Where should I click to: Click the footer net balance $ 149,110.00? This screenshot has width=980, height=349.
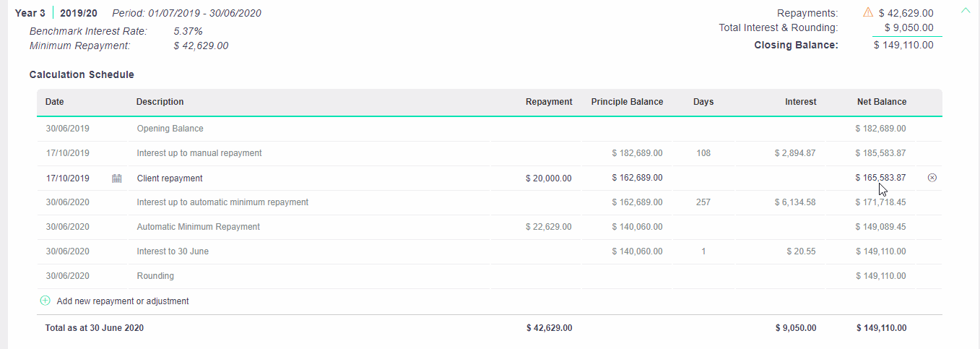click(x=881, y=328)
